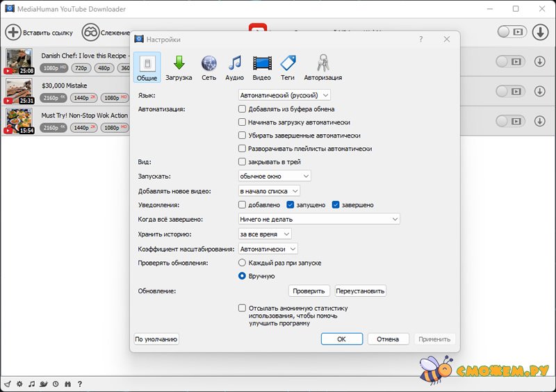Click download arrow for Danish Chef video
The height and width of the screenshot is (392, 556).
click(x=539, y=62)
